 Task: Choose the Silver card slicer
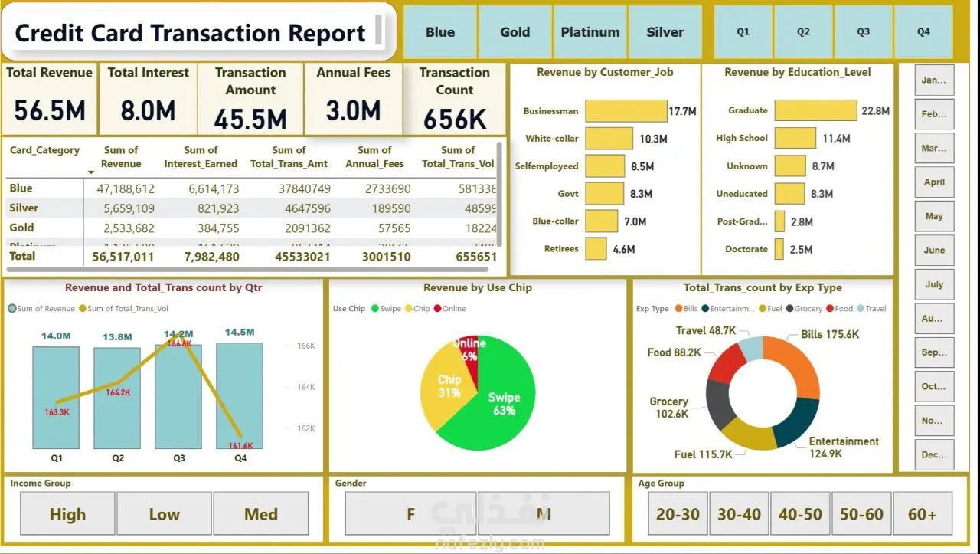pos(665,32)
